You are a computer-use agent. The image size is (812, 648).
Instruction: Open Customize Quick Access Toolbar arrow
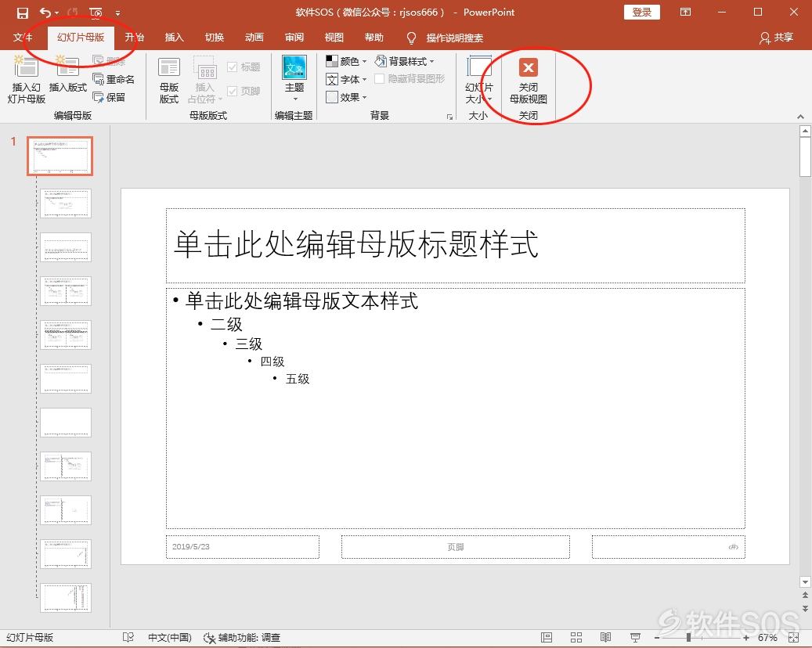click(x=118, y=13)
